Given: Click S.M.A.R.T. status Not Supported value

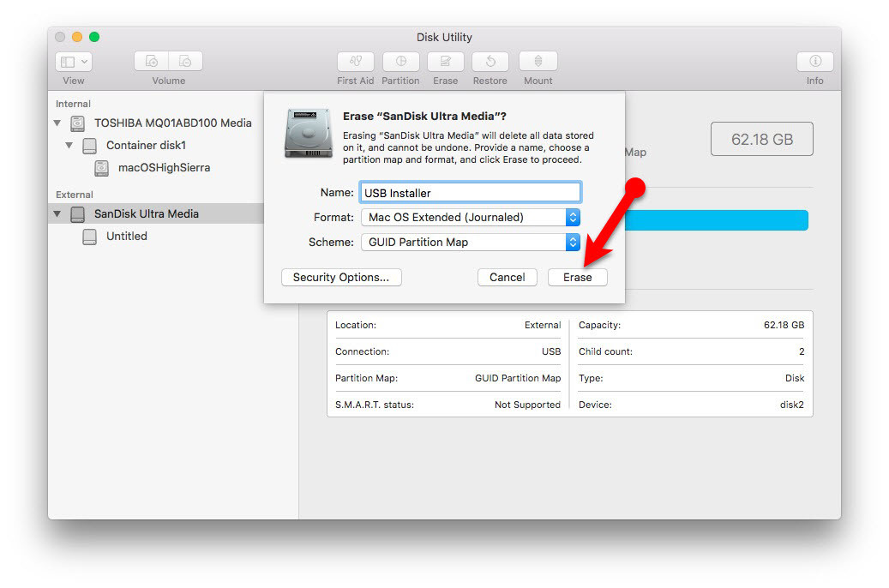Looking at the screenshot, I should tap(527, 405).
